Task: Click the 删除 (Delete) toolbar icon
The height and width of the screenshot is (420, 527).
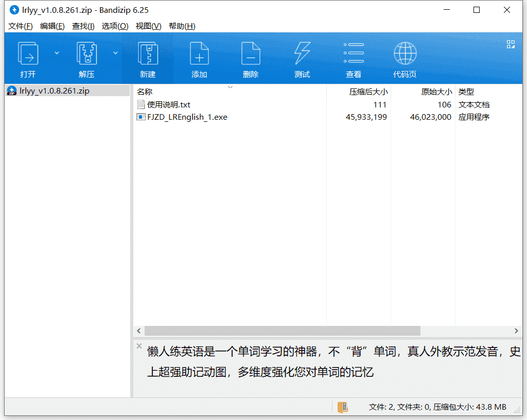Action: [251, 53]
